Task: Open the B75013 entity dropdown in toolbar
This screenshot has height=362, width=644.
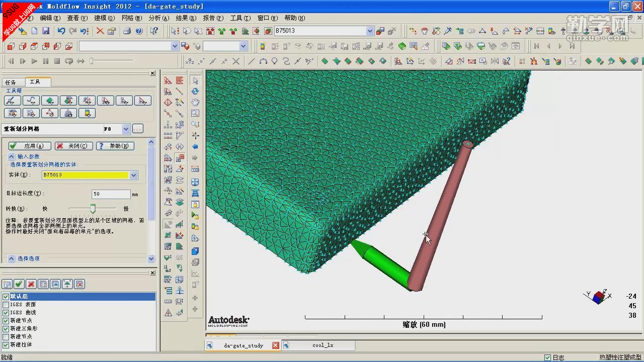Action: [x=370, y=31]
